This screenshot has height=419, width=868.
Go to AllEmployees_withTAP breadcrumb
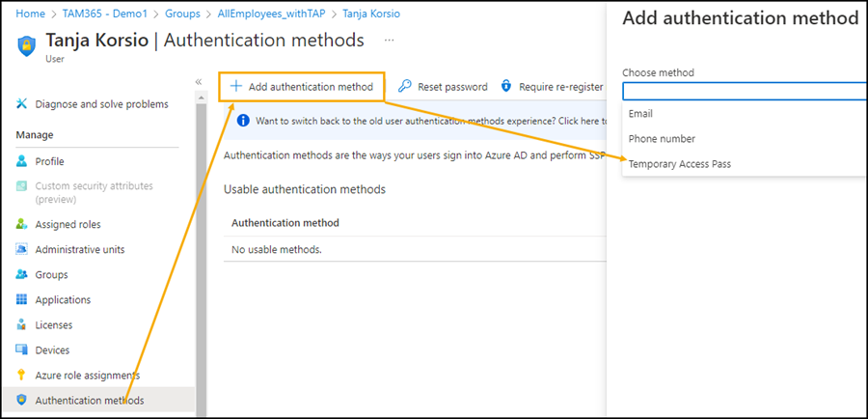coord(272,14)
